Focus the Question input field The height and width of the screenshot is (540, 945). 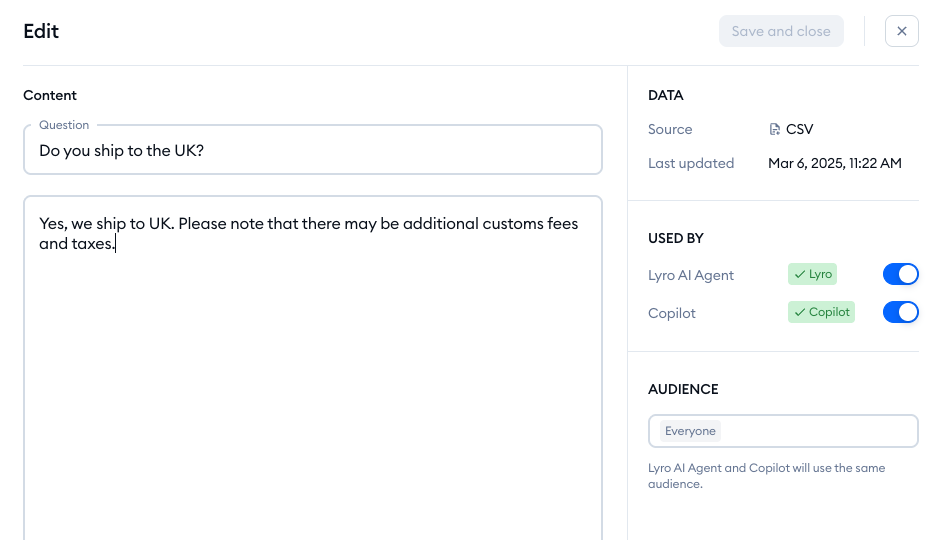click(312, 151)
